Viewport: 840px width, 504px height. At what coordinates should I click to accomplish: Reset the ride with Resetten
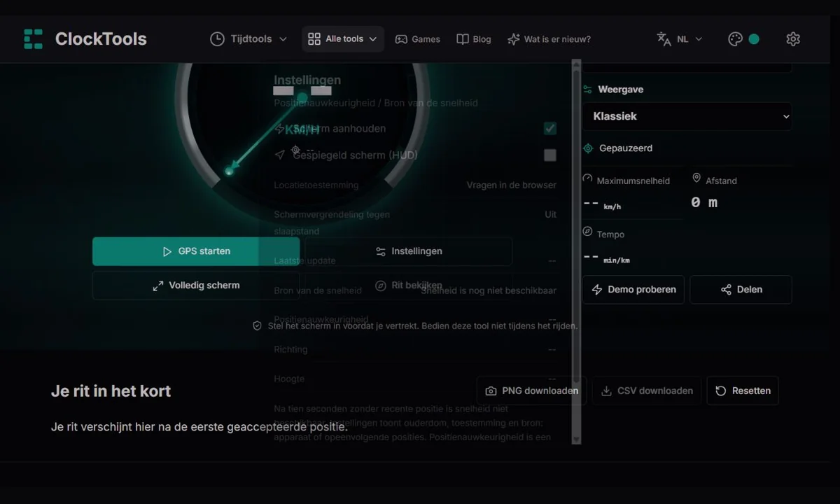tap(743, 391)
